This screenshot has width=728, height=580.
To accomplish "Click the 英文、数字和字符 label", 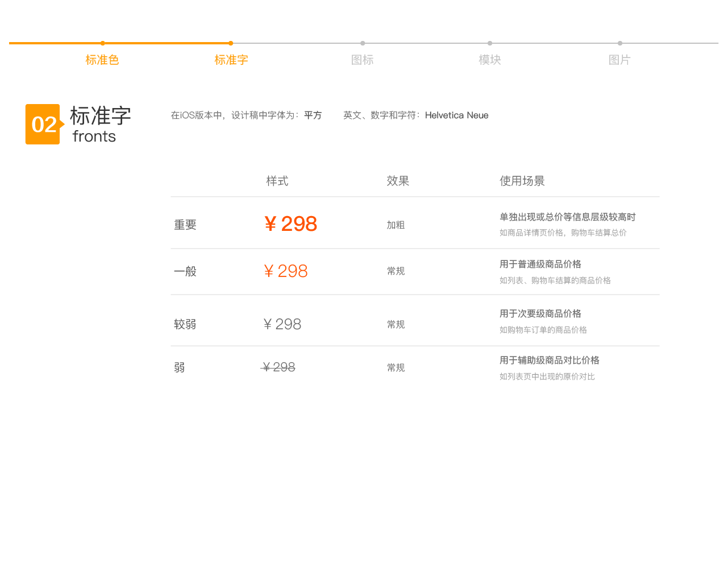I will (x=381, y=115).
